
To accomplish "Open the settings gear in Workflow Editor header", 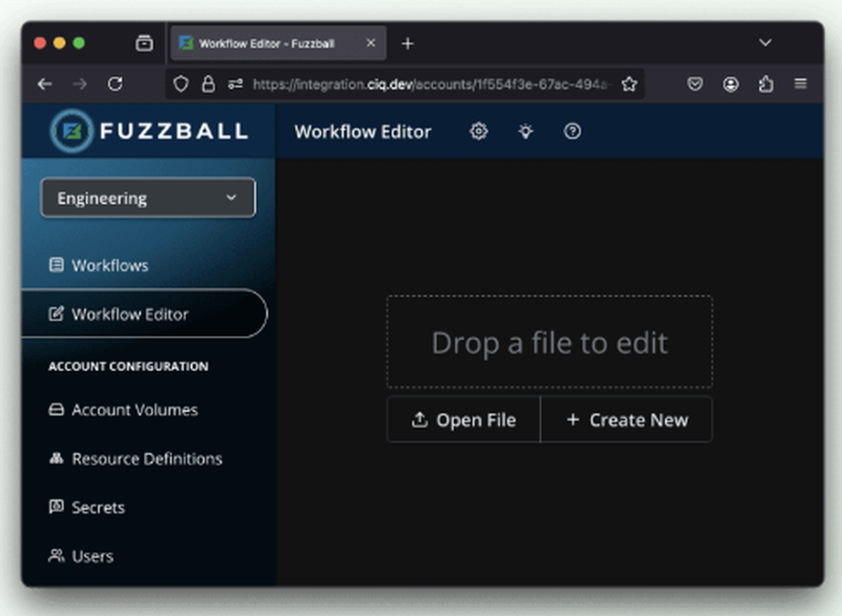I will pyautogui.click(x=478, y=131).
